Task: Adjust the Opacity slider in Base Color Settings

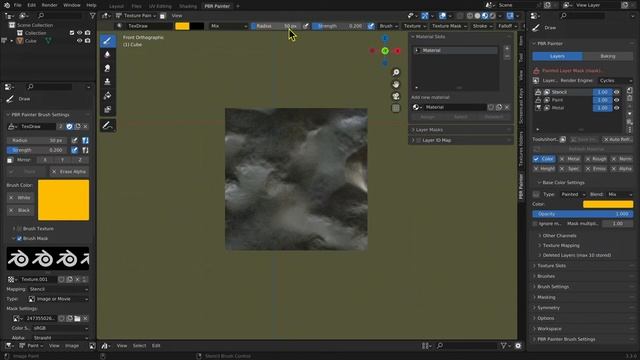Action: click(x=583, y=214)
